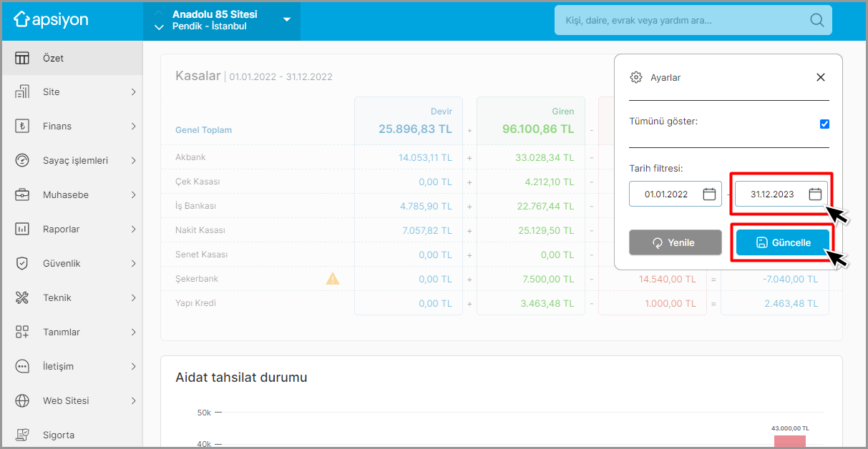
Task: Expand the Site menu chevron
Action: 134,92
